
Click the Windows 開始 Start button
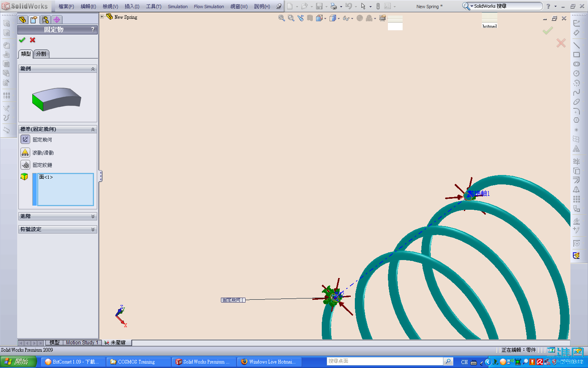pyautogui.click(x=18, y=362)
